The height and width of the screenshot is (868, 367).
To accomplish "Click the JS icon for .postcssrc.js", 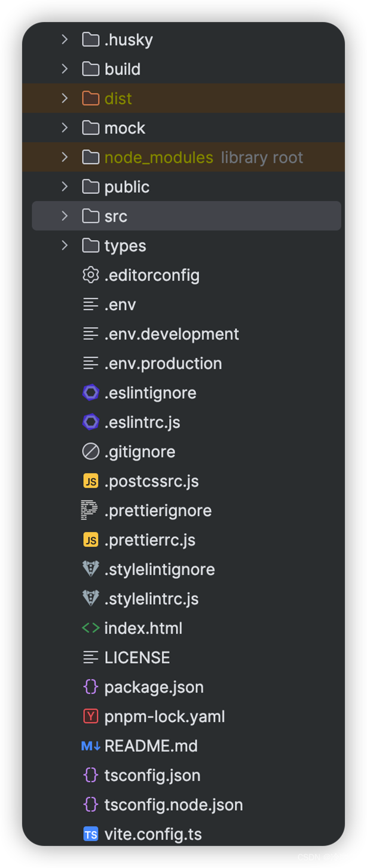I will pyautogui.click(x=91, y=481).
